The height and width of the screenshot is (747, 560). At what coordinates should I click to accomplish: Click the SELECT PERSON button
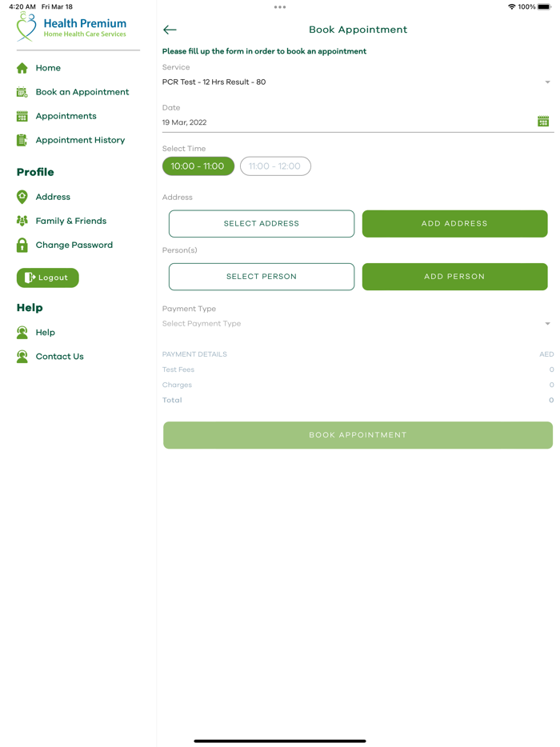click(262, 276)
